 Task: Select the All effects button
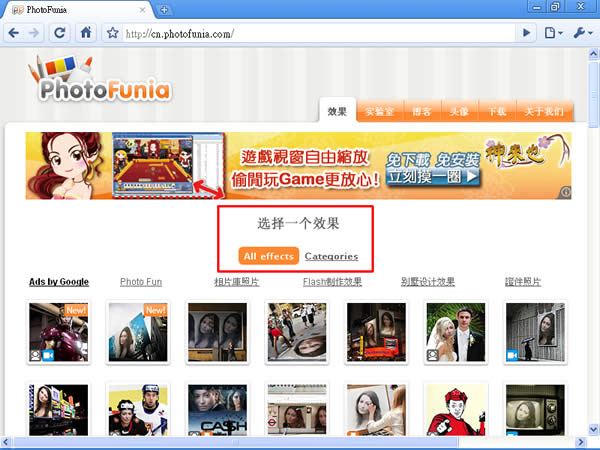tap(269, 256)
